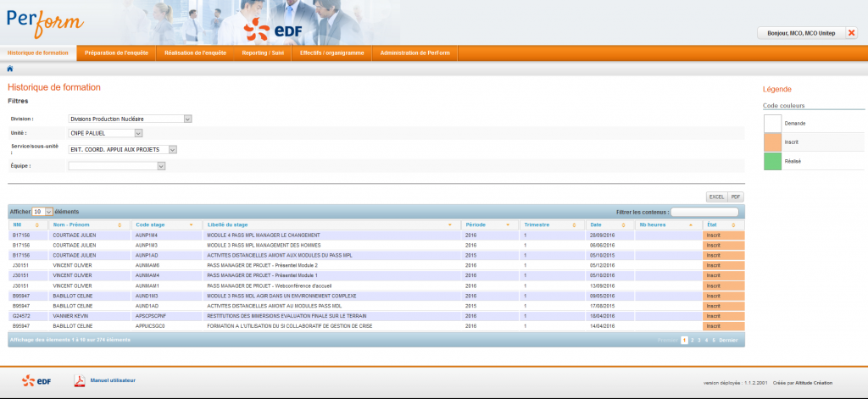Click the EDF logo in the footer

click(x=35, y=380)
